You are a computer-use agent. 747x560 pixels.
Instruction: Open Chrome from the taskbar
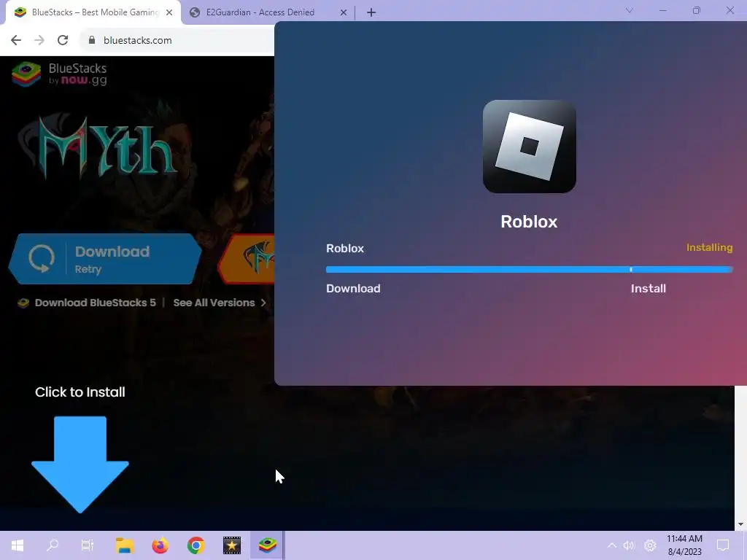point(196,545)
